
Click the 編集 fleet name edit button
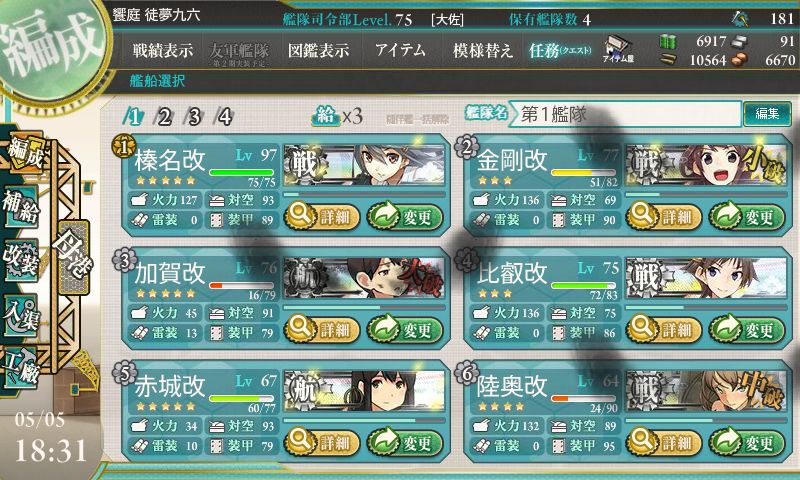click(767, 114)
